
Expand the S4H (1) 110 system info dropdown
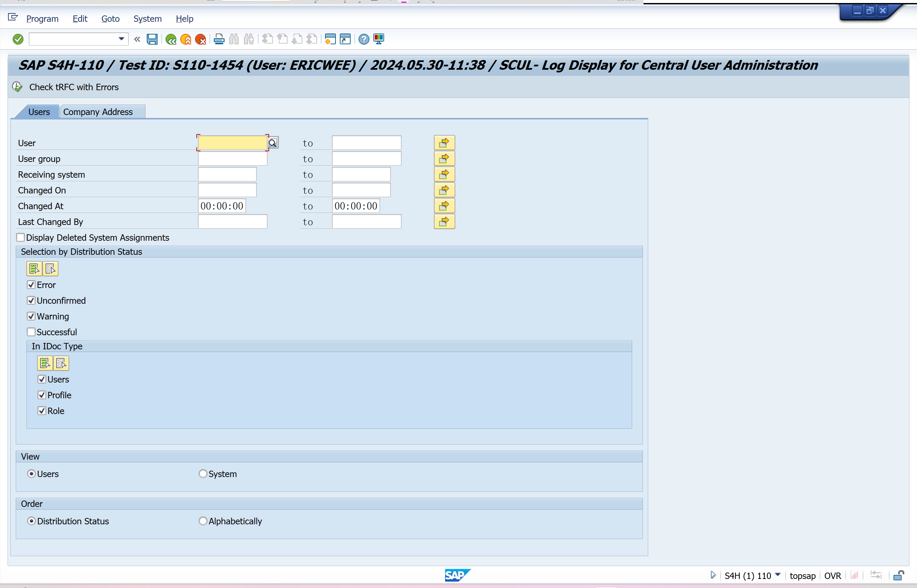[778, 575]
